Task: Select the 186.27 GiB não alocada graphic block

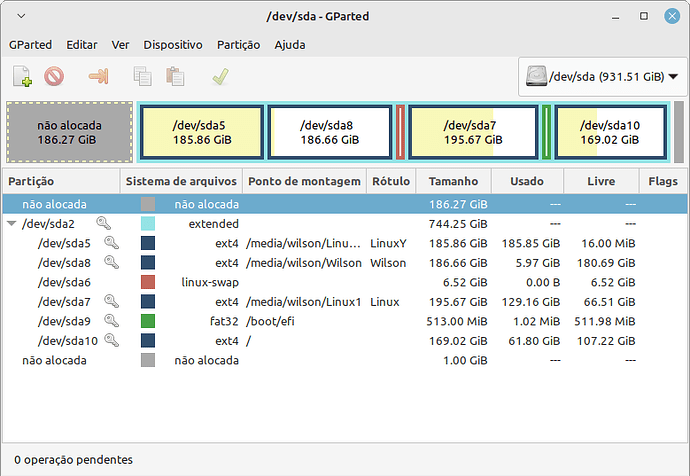Action: [x=69, y=132]
